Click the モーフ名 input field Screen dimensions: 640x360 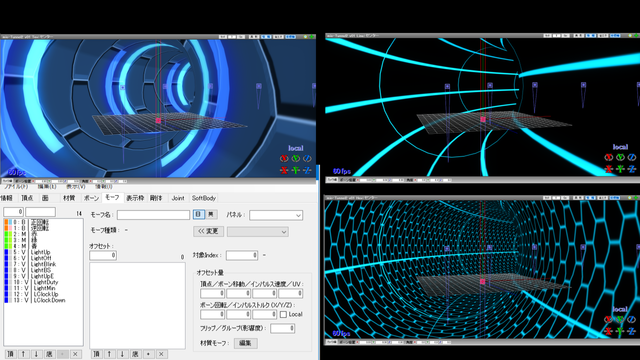pos(153,215)
